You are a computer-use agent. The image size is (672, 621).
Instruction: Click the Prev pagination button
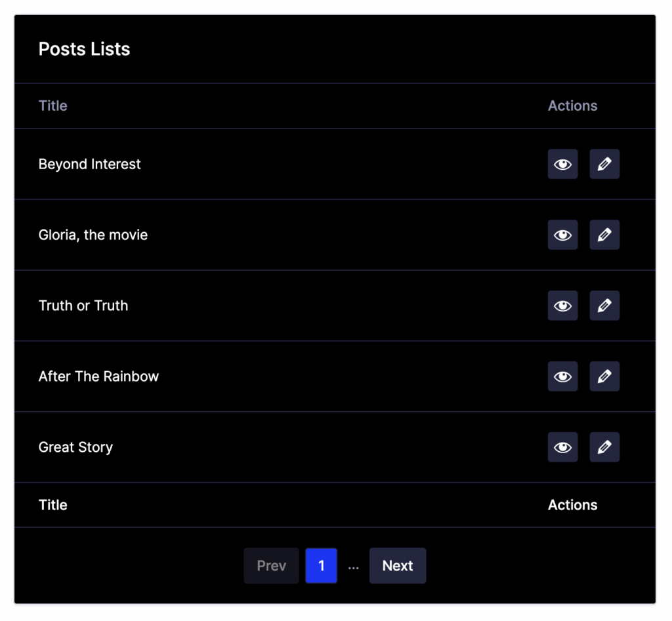[x=271, y=565]
